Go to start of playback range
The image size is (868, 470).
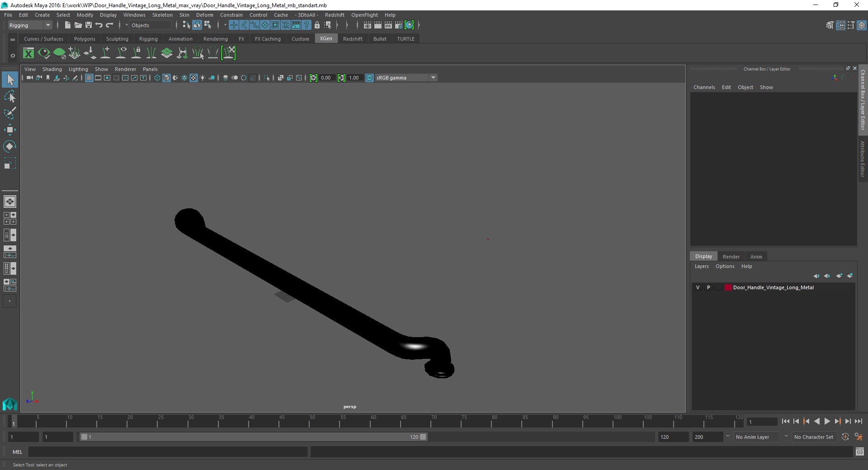click(x=785, y=421)
